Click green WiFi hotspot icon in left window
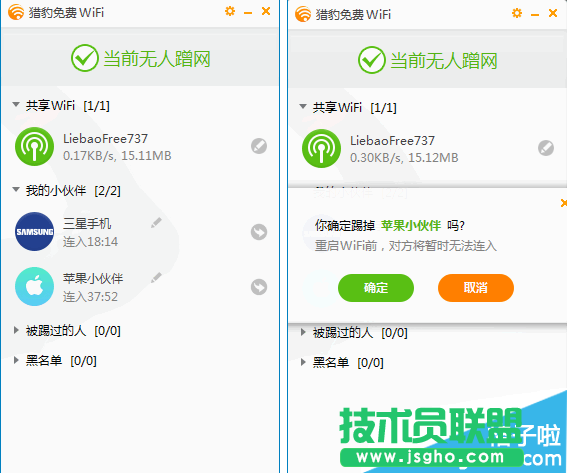The image size is (567, 473). click(34, 146)
